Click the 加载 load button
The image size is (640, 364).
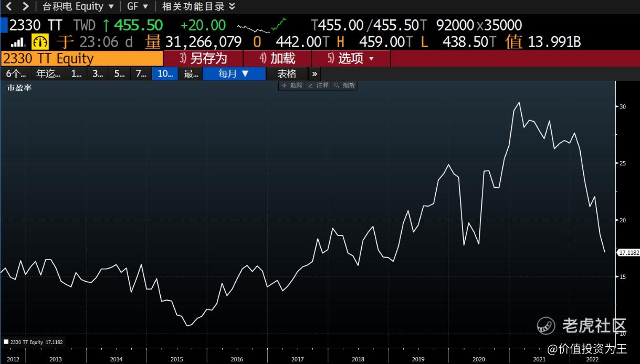tap(278, 58)
